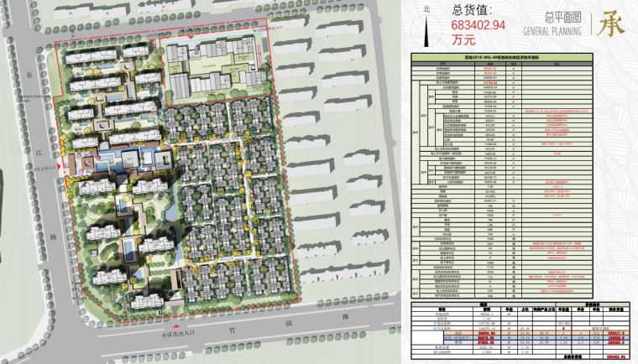Screen dimensions: 638x364
Task: Click the GENERAL PLANNING subtitle
Action: tap(552, 31)
